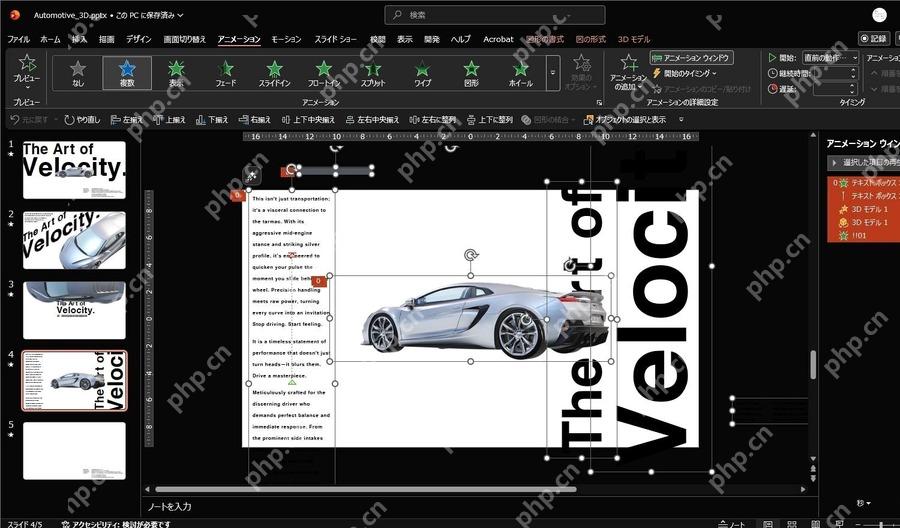Switch to the ホーム tab
This screenshot has height=528, width=900.
51,39
